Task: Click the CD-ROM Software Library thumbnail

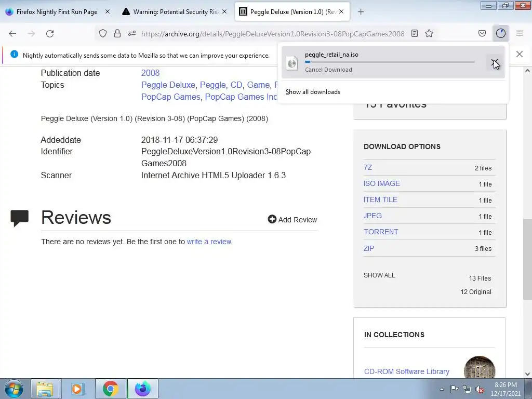Action: (x=480, y=367)
